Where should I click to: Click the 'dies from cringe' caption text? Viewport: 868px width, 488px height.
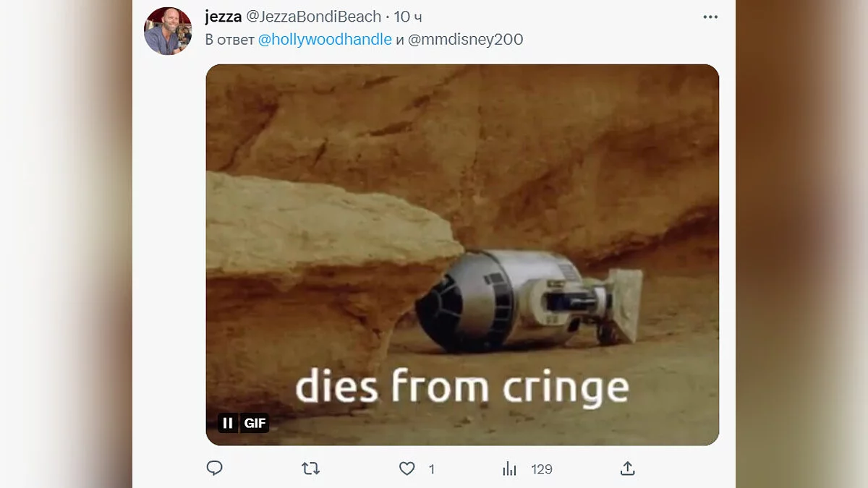pos(461,387)
